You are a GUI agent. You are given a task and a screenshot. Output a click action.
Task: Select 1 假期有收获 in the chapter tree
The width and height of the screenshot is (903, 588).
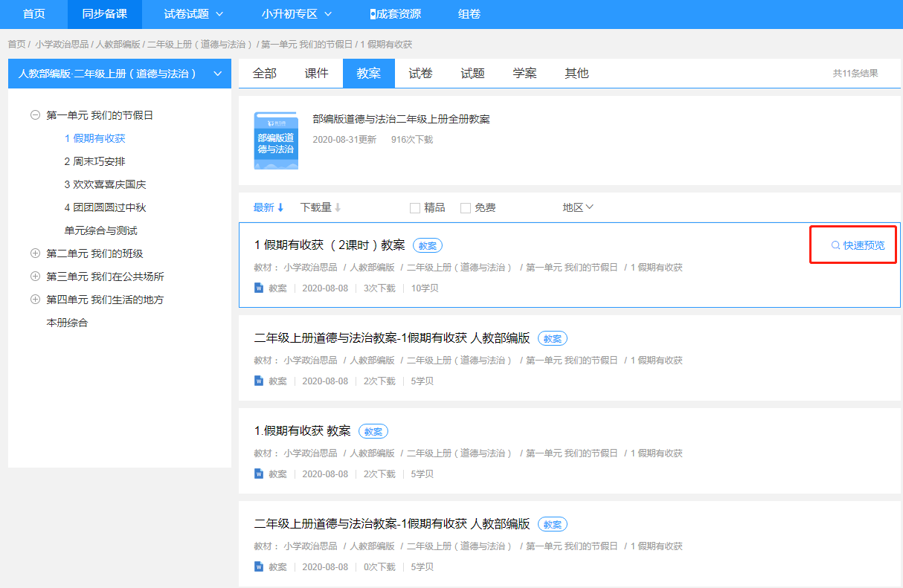tap(95, 138)
